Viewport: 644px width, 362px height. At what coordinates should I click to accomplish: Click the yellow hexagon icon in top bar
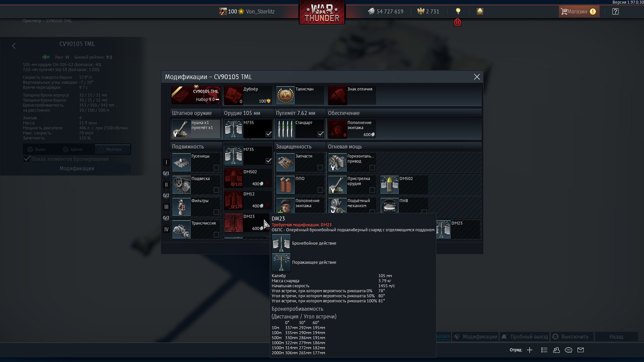480,11
